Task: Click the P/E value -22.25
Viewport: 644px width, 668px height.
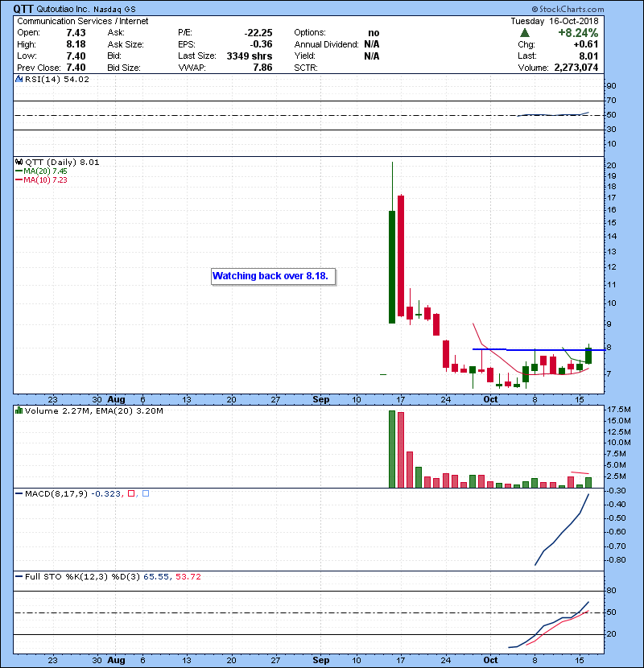Action: point(258,33)
